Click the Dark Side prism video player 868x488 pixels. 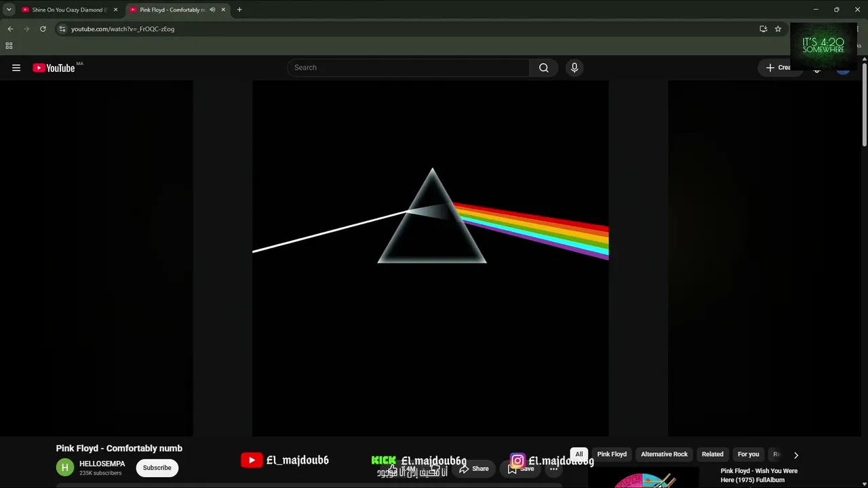coord(431,258)
